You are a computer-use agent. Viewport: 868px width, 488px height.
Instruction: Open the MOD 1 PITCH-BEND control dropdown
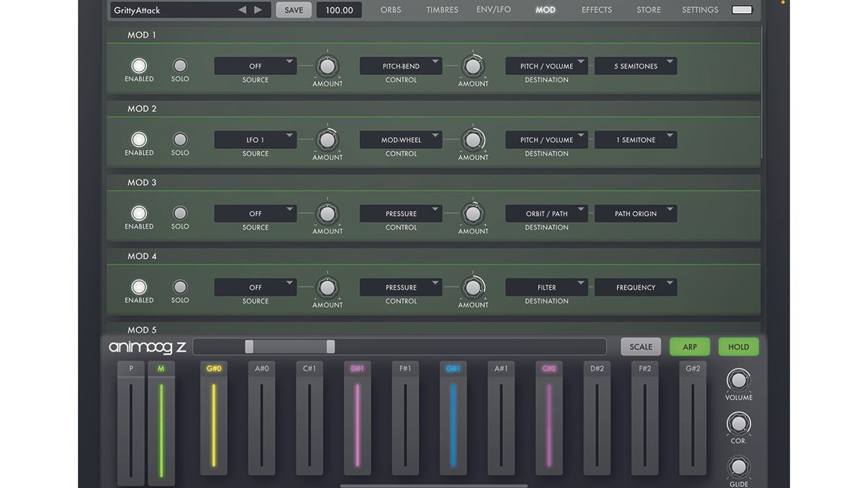click(400, 66)
